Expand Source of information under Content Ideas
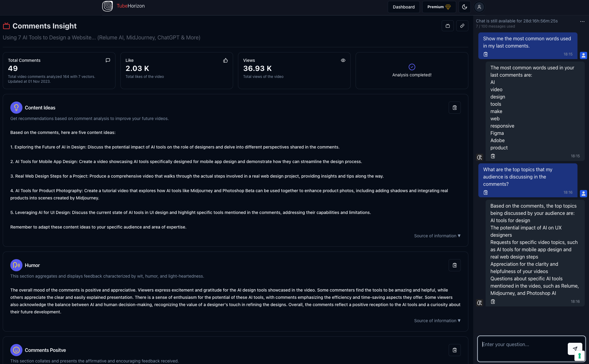The image size is (589, 364). point(437,236)
